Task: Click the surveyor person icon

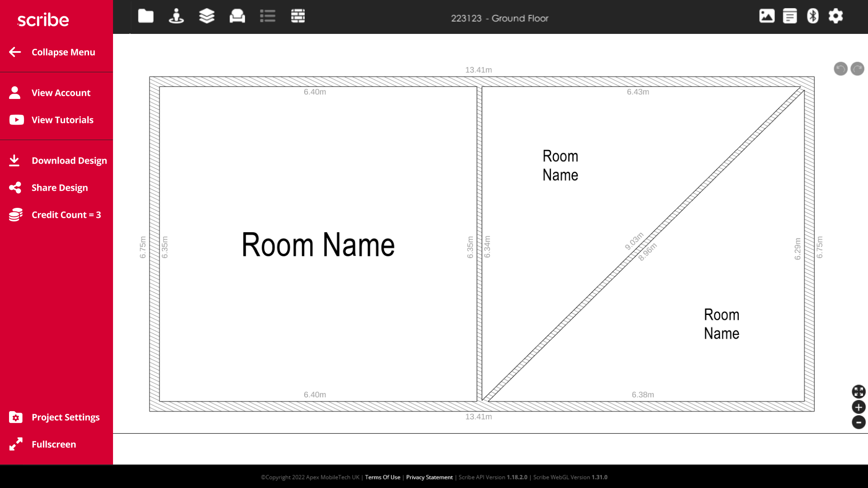Action: 176,16
